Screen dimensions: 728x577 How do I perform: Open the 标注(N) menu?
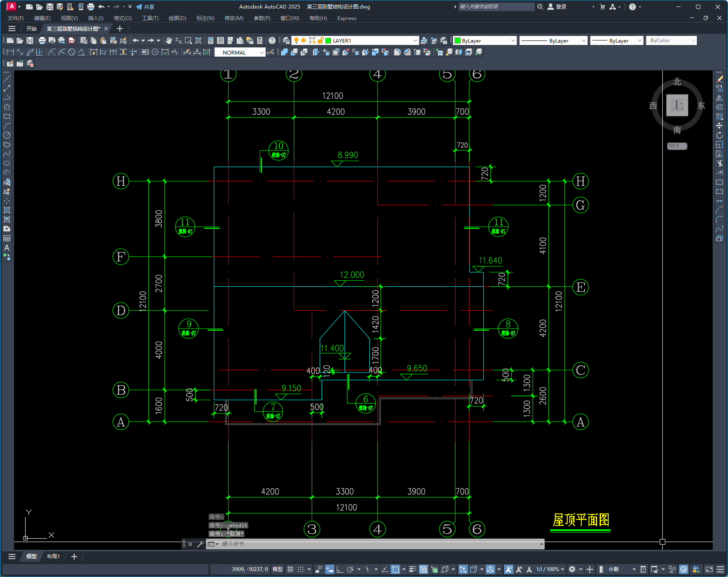click(205, 18)
